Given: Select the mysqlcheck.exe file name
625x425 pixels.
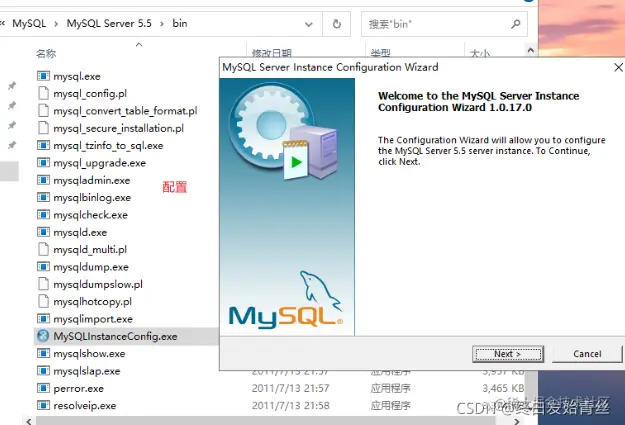Looking at the screenshot, I should (x=90, y=215).
